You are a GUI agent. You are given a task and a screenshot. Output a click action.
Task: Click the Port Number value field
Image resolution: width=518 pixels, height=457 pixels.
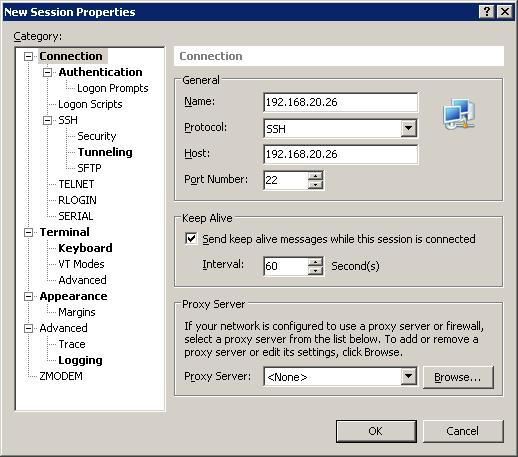pos(286,180)
